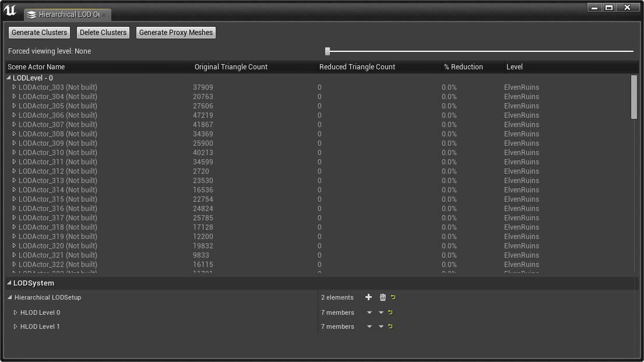
Task: Click the Delete Clusters button
Action: [x=103, y=33]
